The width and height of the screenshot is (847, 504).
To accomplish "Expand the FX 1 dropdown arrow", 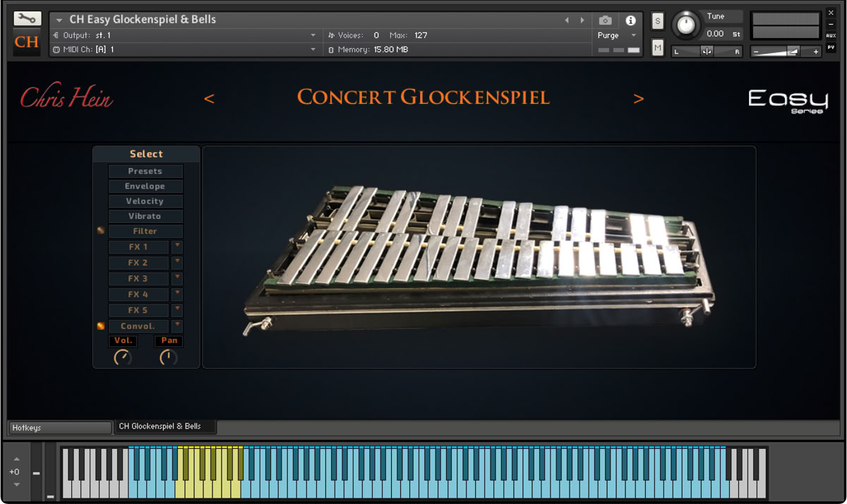I will point(177,246).
